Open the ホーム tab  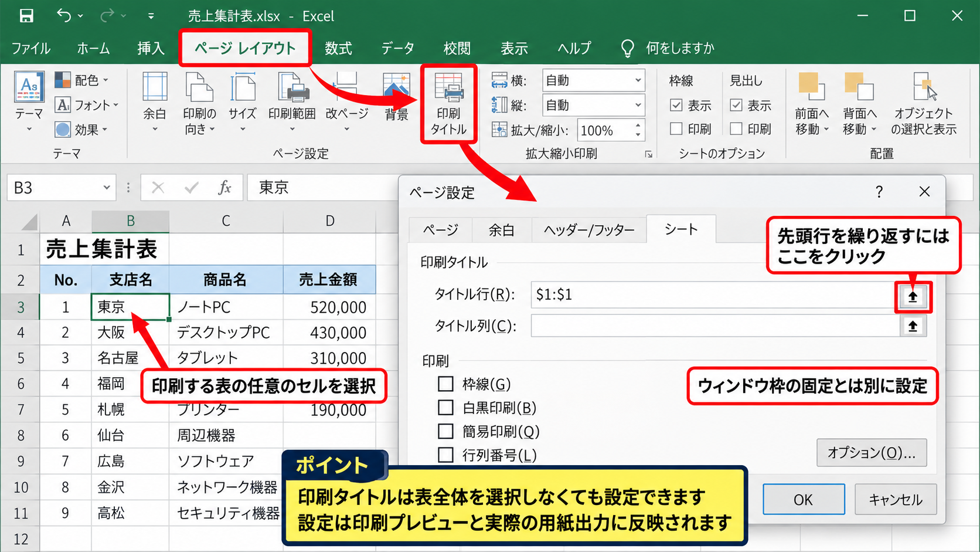click(x=93, y=48)
